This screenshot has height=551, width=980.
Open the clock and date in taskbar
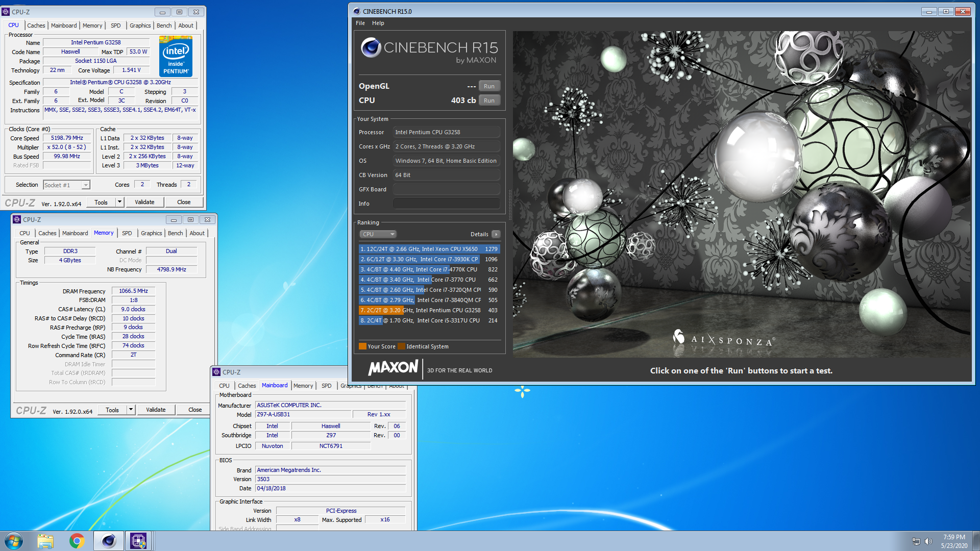point(954,541)
